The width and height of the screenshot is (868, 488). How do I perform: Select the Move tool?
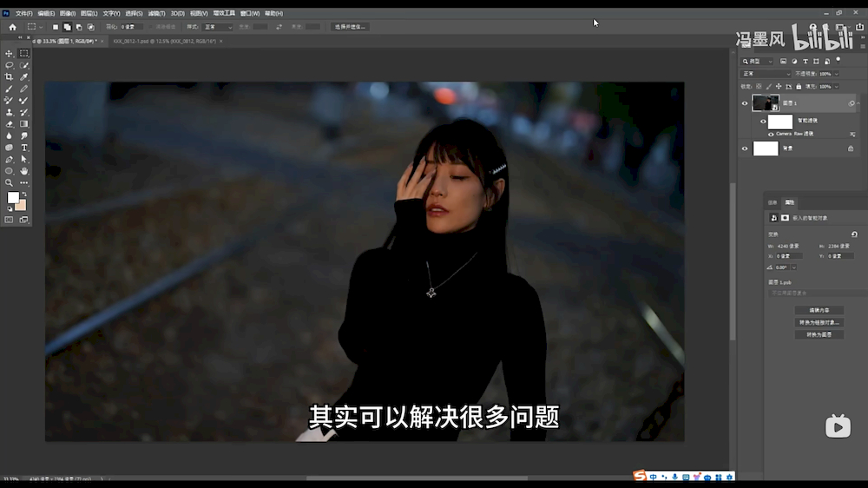pos(10,54)
